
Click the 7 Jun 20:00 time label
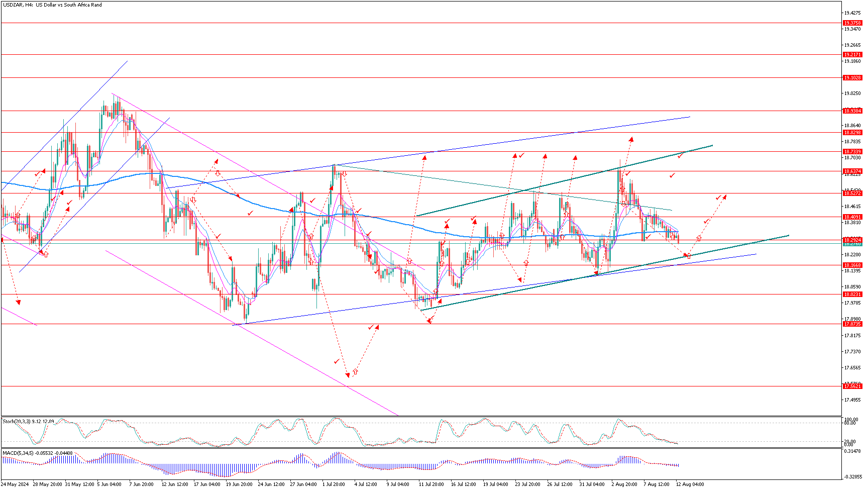(142, 484)
